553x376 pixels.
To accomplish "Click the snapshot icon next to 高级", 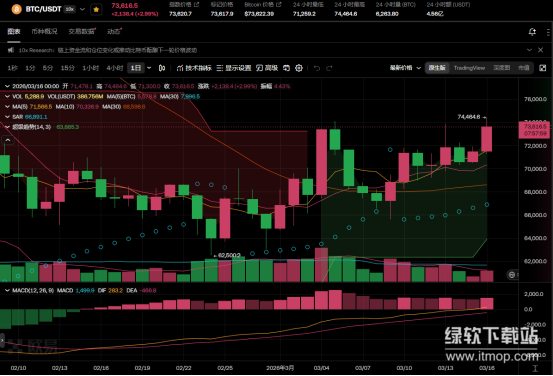I will click(286, 68).
